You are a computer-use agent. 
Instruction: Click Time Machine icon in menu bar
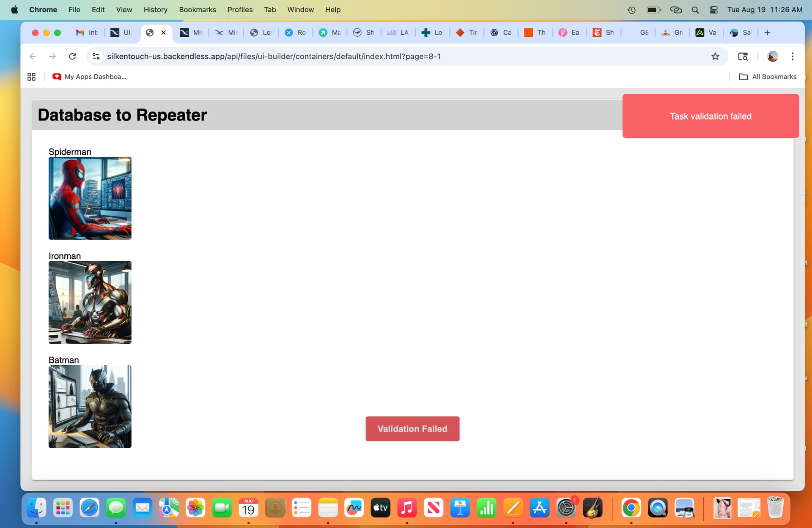click(x=631, y=10)
